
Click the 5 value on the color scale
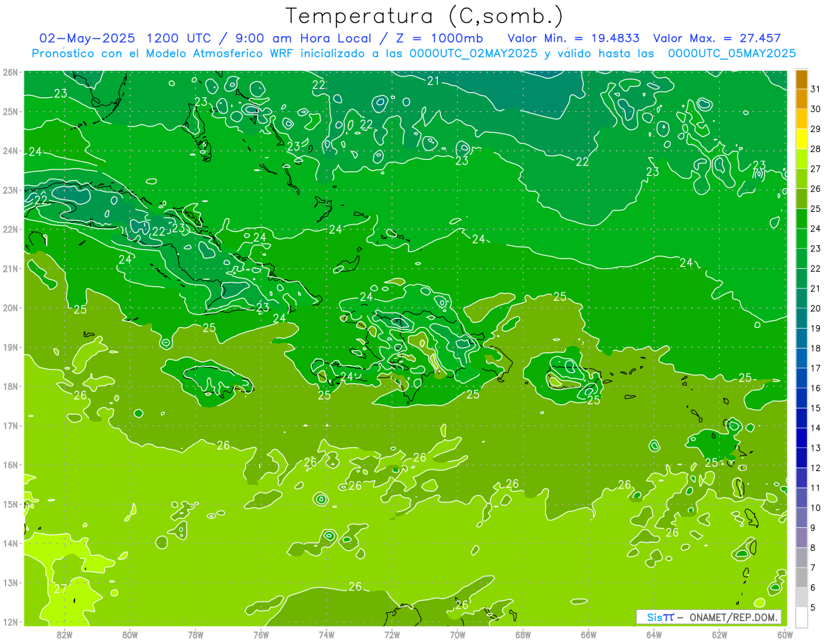tap(813, 608)
